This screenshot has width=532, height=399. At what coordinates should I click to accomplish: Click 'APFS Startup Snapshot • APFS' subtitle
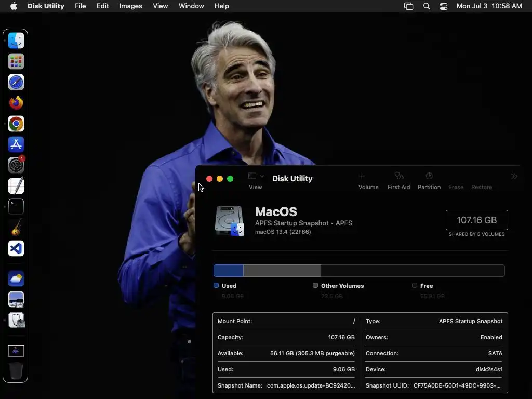(x=303, y=223)
